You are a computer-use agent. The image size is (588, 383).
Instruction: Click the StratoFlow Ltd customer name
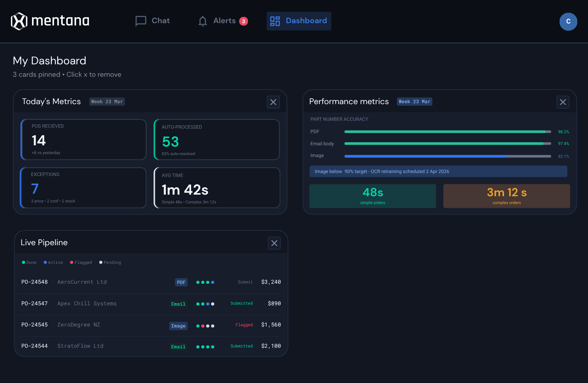pyautogui.click(x=80, y=346)
